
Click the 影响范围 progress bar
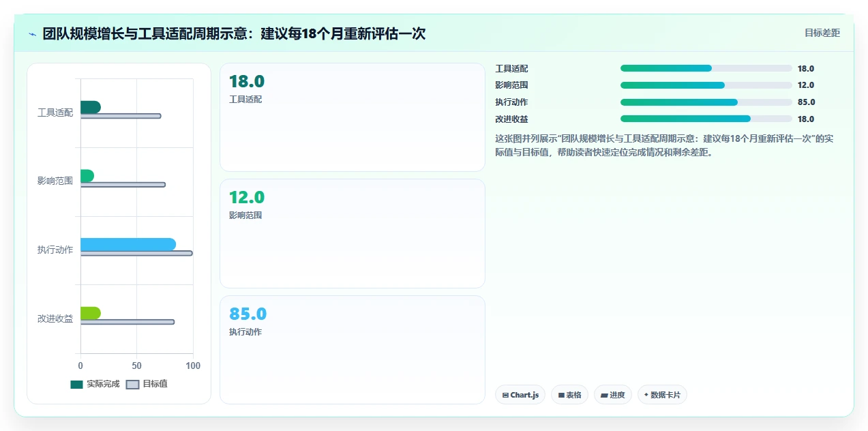[x=706, y=85]
